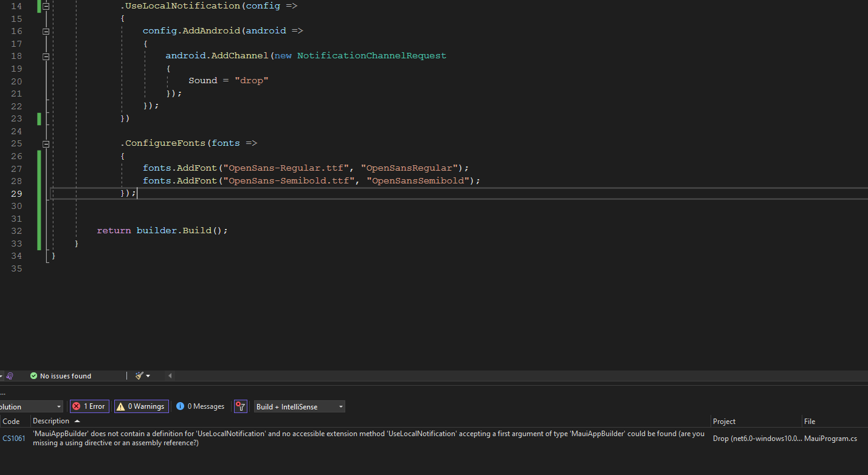
Task: Select the Code column header
Action: [12, 420]
